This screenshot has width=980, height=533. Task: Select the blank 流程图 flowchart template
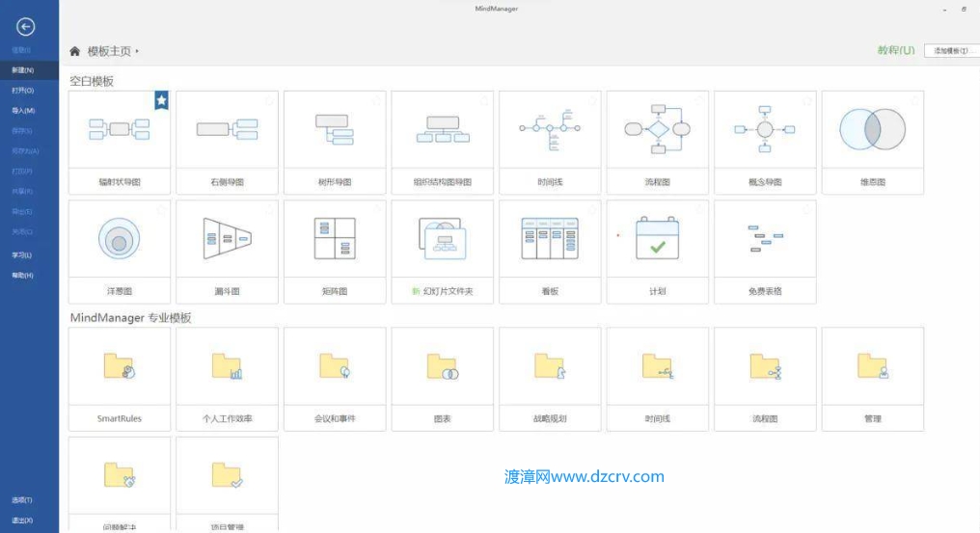coord(658,143)
